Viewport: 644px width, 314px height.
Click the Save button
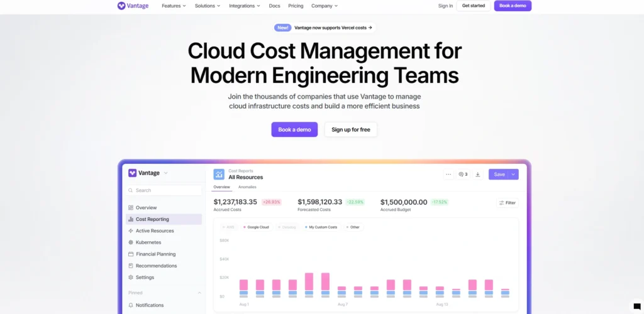click(x=499, y=174)
